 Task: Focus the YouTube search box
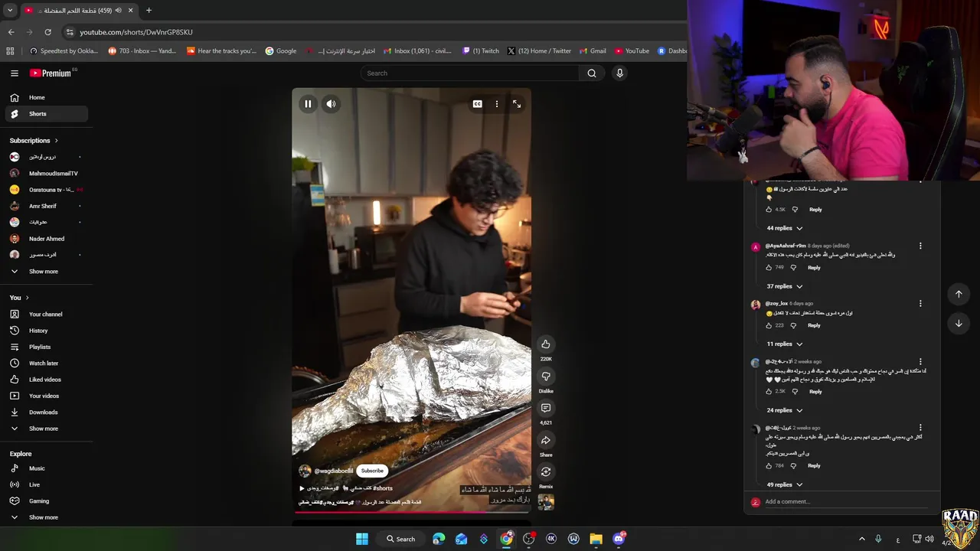click(472, 73)
